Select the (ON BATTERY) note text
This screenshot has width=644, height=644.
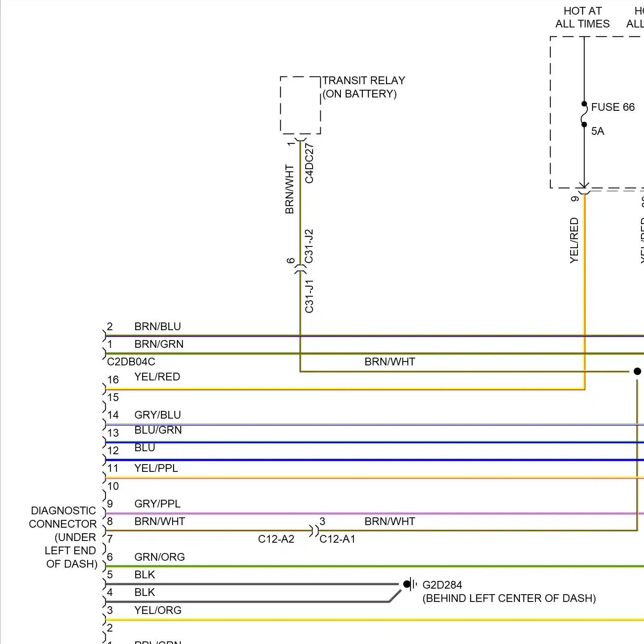(359, 94)
